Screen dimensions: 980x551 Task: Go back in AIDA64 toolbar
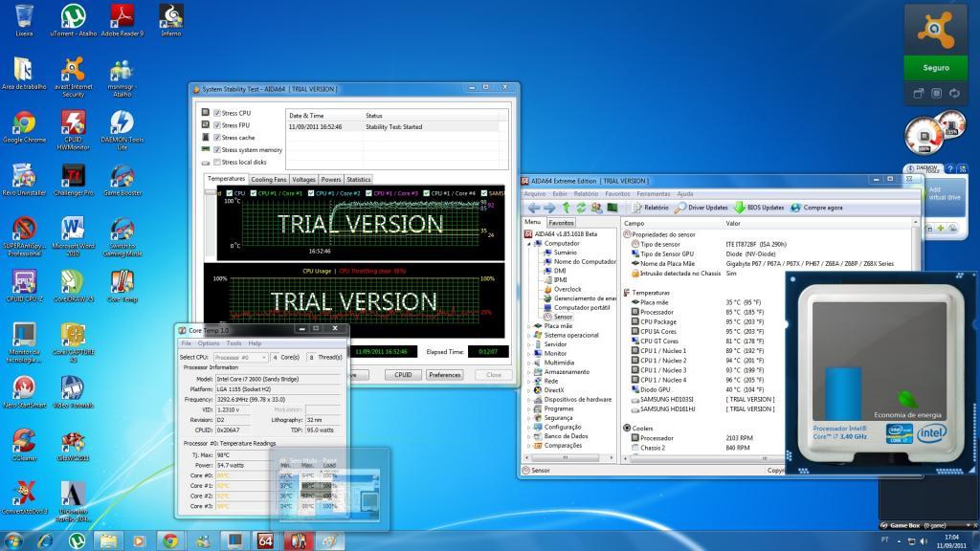[533, 208]
